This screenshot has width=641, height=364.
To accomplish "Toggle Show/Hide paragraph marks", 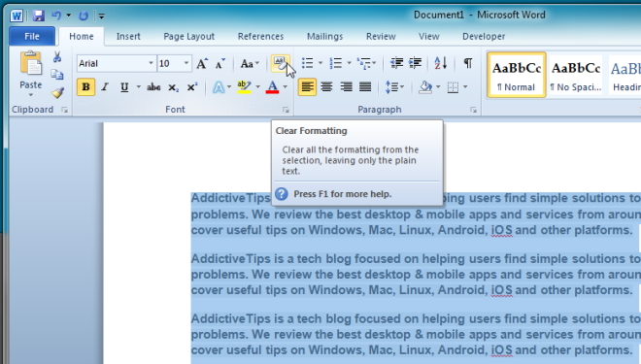I will click(x=468, y=63).
